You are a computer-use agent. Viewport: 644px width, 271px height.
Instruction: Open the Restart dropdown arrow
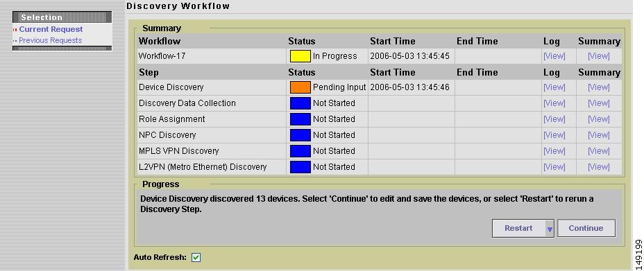[550, 229]
